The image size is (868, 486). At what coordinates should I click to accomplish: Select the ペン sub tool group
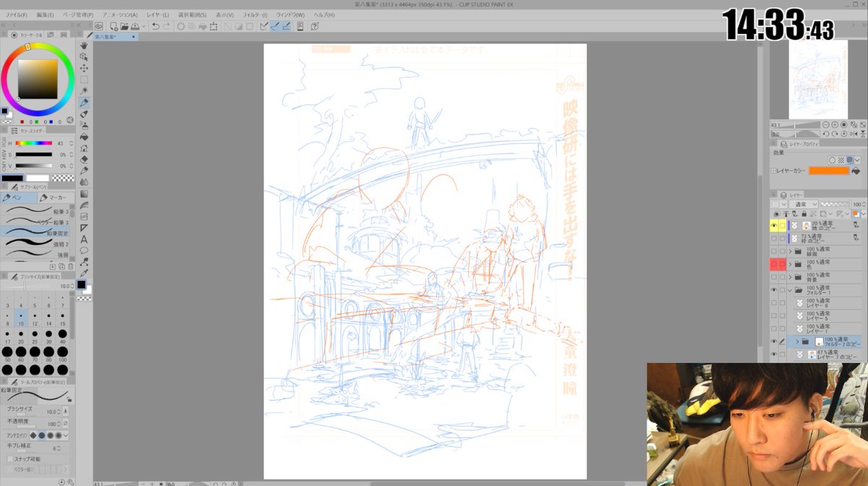(x=19, y=197)
